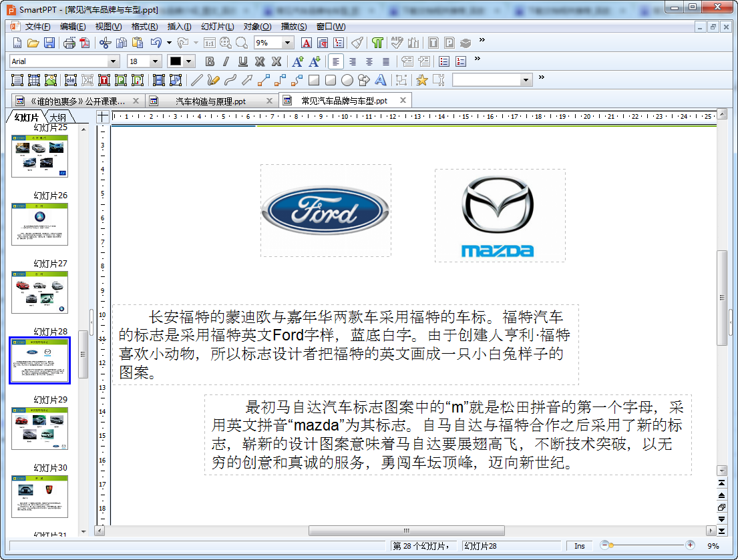The image size is (738, 560).
Task: Toggle bulleted list
Action: point(444,61)
